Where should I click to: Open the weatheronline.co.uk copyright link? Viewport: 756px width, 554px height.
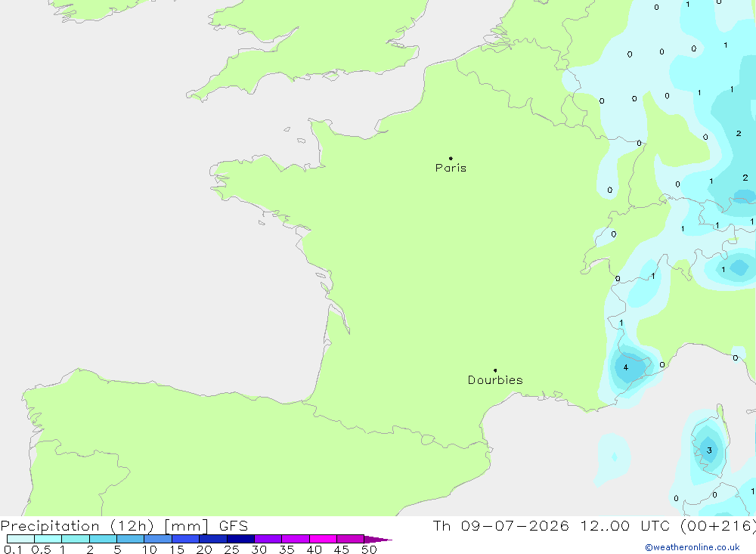pyautogui.click(x=692, y=547)
